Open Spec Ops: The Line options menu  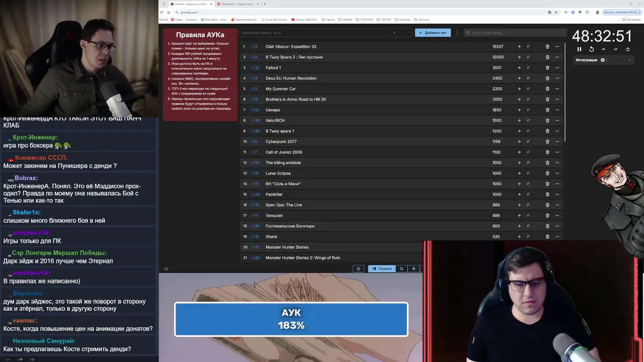(x=557, y=205)
